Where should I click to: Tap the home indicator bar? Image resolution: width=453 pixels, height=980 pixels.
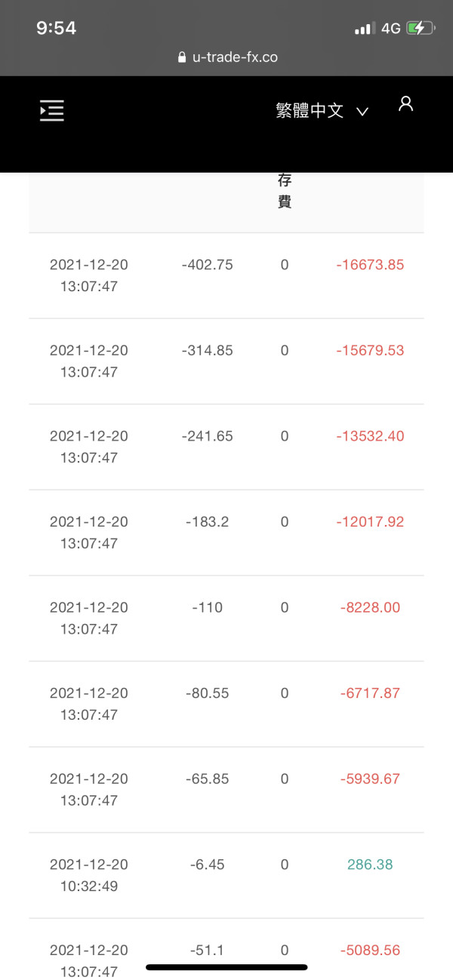(226, 967)
